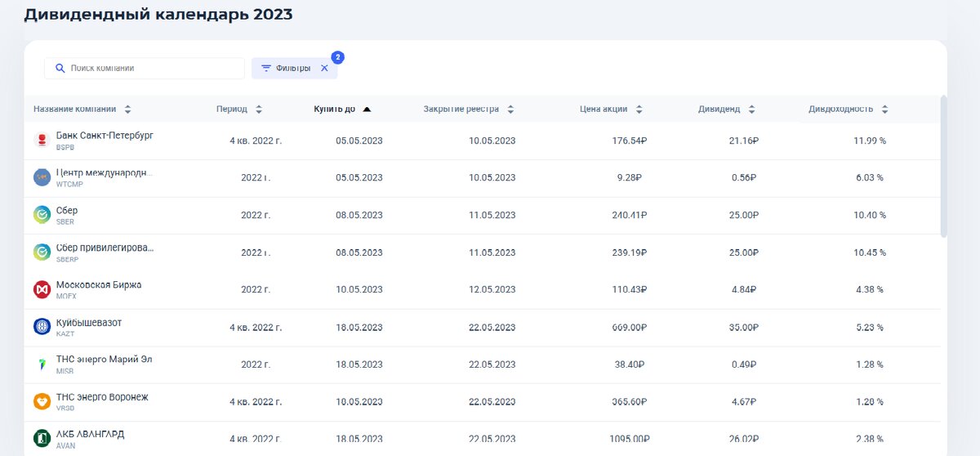Click Московская Биржа dividend 4.84₽
This screenshot has height=456, width=980.
[743, 290]
